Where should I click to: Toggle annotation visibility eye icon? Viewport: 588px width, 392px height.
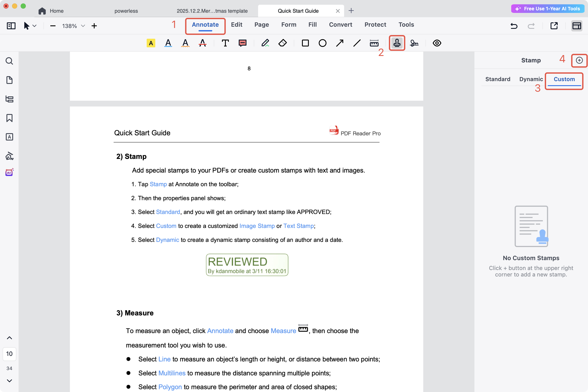click(437, 43)
